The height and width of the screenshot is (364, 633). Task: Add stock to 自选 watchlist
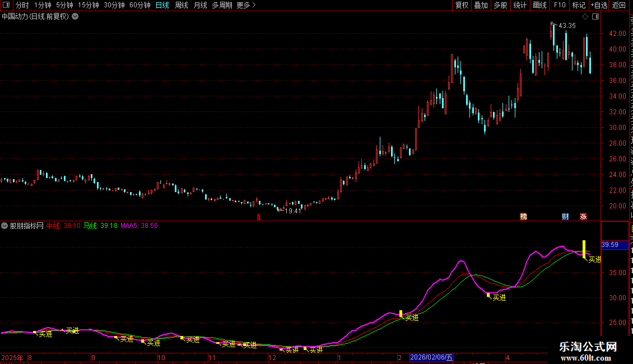click(x=599, y=5)
